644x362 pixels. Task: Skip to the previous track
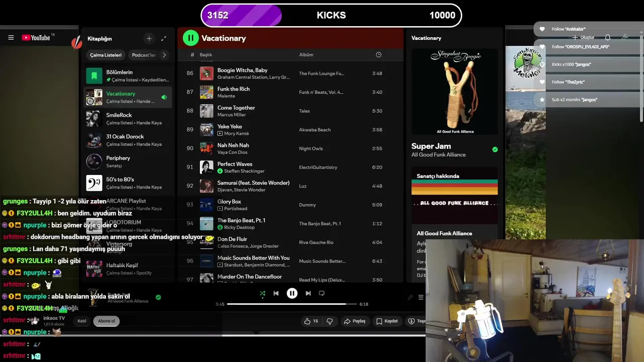click(x=276, y=293)
